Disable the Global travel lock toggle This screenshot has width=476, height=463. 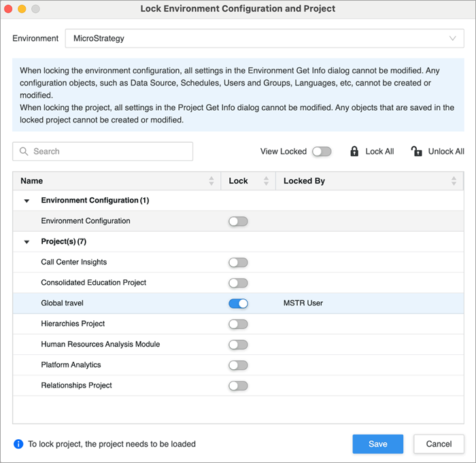(238, 303)
